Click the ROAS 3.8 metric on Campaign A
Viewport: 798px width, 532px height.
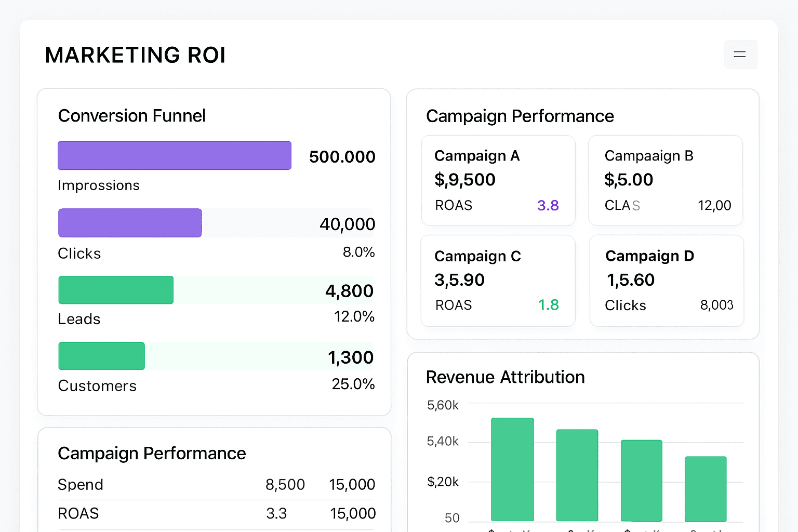click(x=548, y=205)
